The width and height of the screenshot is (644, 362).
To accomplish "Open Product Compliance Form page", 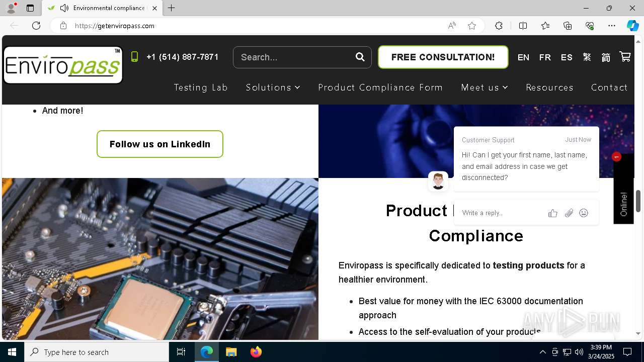I will click(x=380, y=87).
